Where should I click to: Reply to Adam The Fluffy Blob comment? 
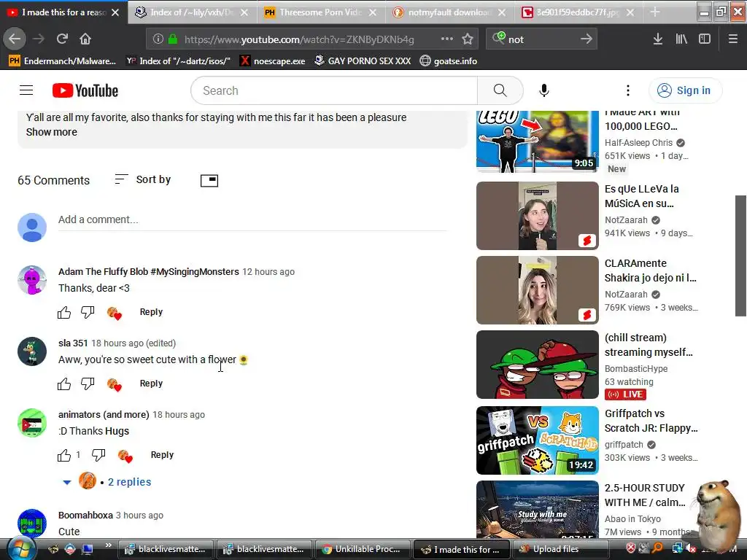click(151, 312)
